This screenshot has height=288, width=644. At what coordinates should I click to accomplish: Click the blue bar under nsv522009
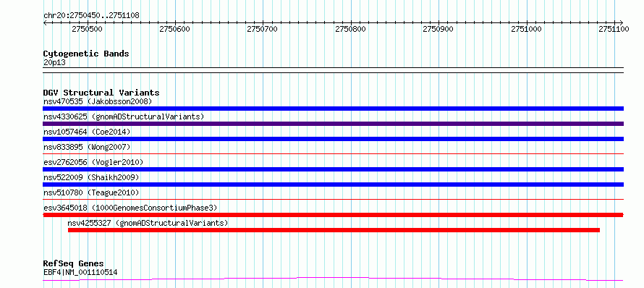[333, 185]
